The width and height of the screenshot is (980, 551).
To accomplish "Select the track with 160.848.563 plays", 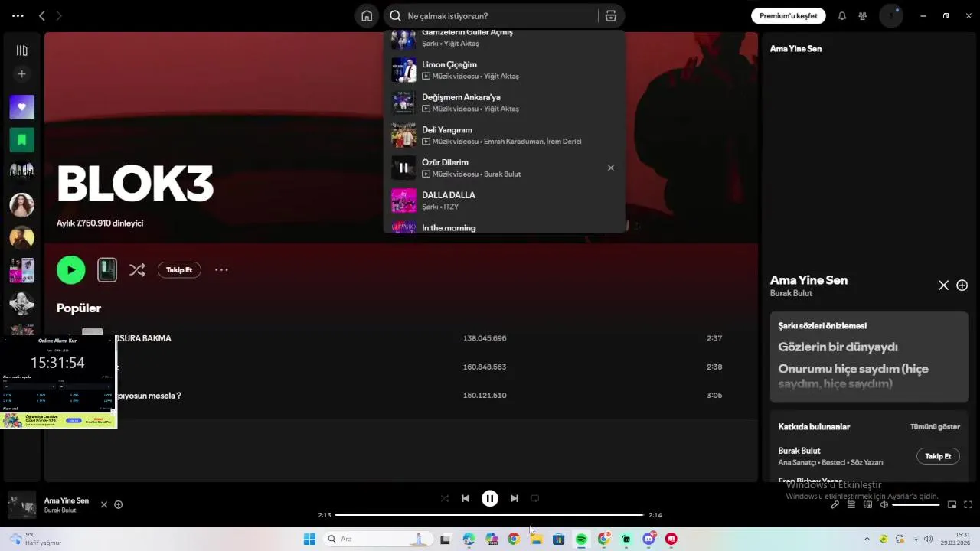I will [401, 367].
